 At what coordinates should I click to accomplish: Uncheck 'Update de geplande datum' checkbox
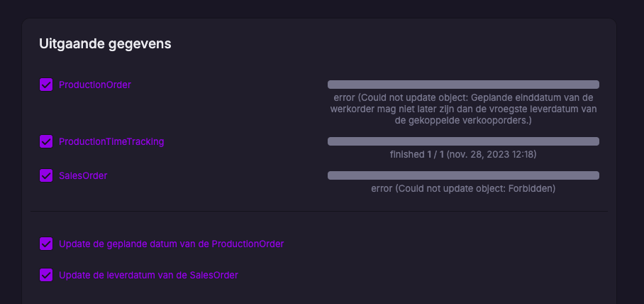[x=46, y=244]
